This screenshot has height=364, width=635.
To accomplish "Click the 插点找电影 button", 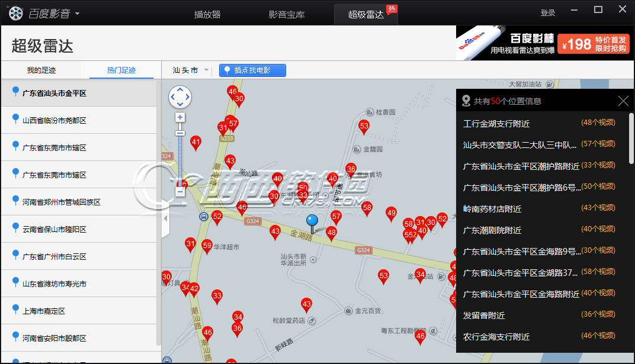I will (x=252, y=70).
